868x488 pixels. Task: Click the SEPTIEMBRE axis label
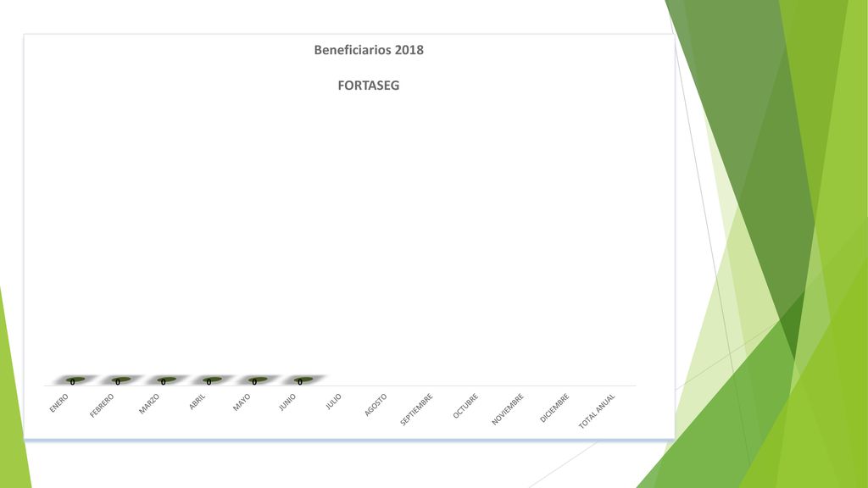click(416, 409)
